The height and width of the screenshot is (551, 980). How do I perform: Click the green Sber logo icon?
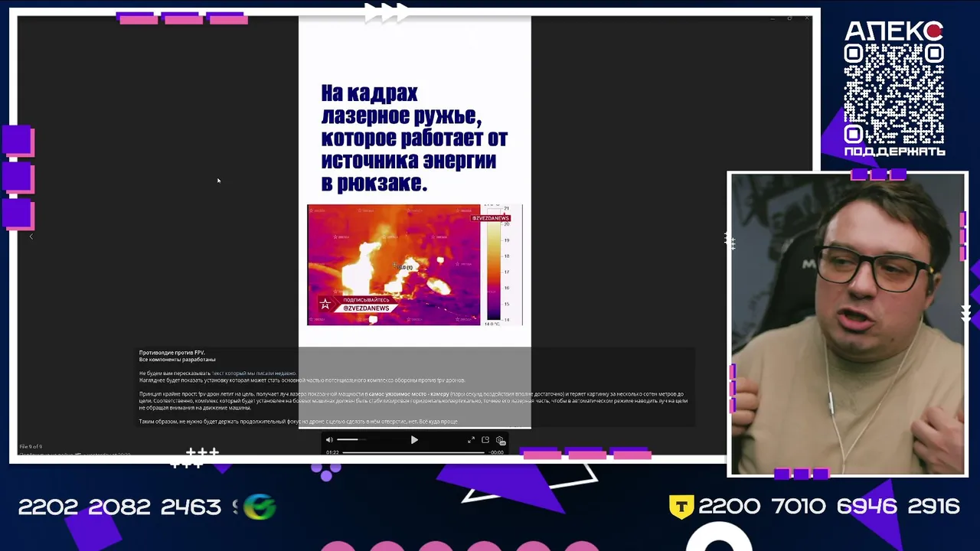pyautogui.click(x=260, y=507)
